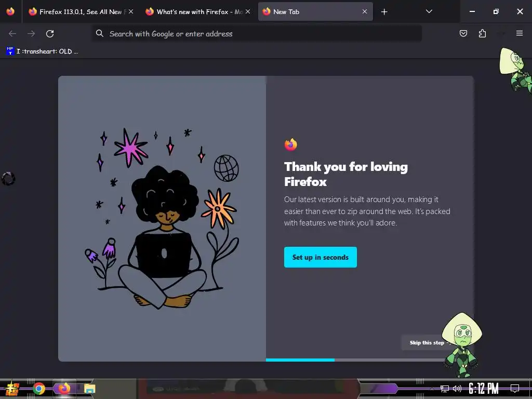Open the notification center icon
This screenshot has height=399, width=532.
point(515,389)
